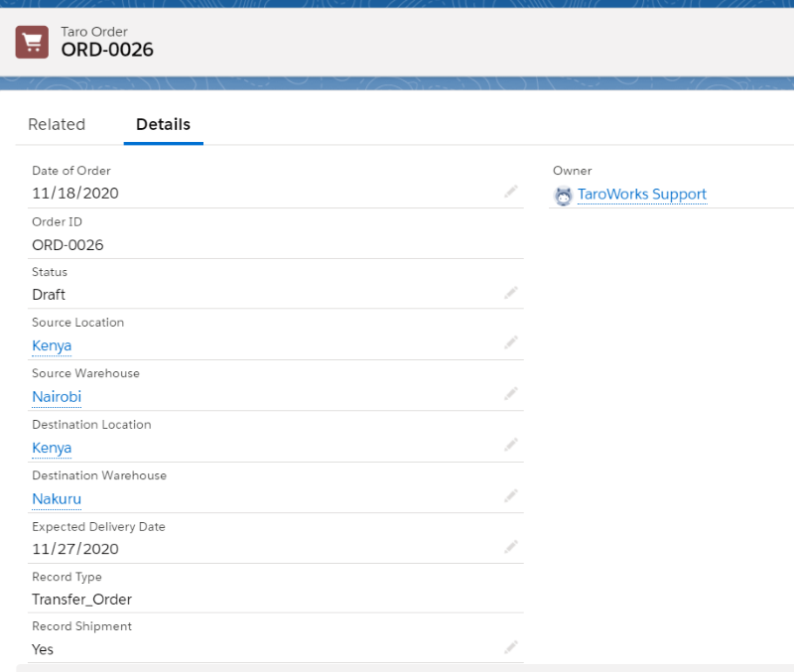Image resolution: width=794 pixels, height=672 pixels.
Task: Click the Draft status value
Action: (x=50, y=294)
